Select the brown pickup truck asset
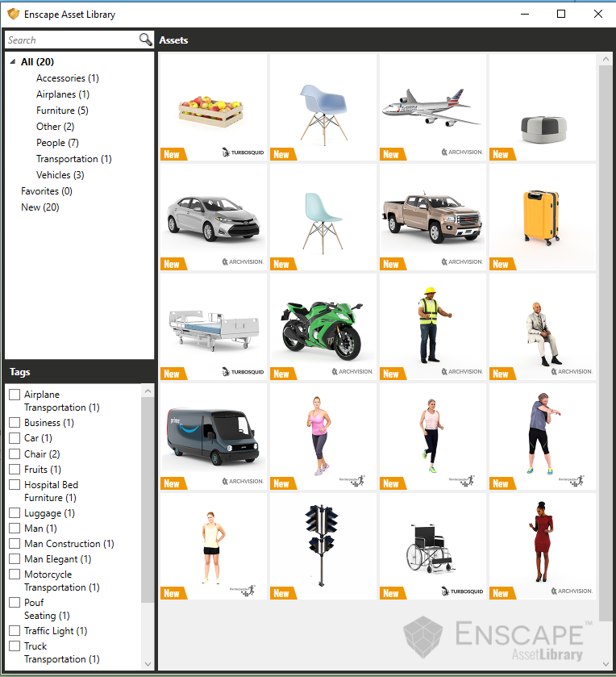 (x=433, y=217)
